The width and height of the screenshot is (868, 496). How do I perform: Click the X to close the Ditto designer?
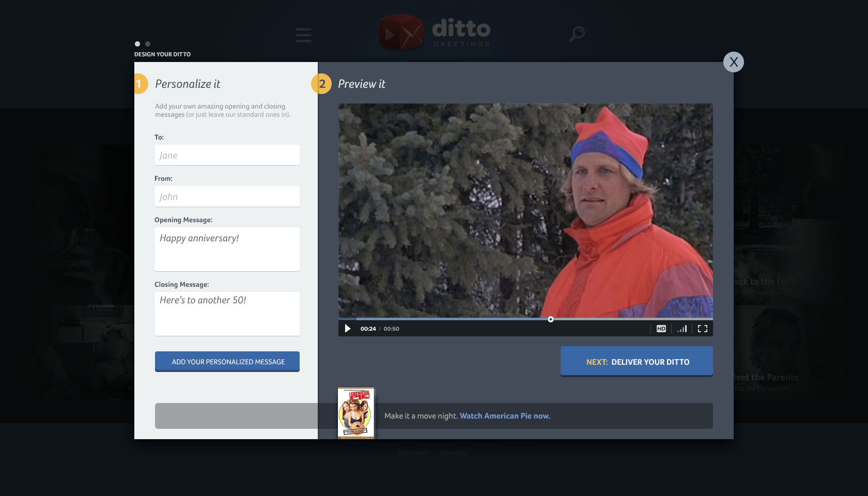point(734,61)
